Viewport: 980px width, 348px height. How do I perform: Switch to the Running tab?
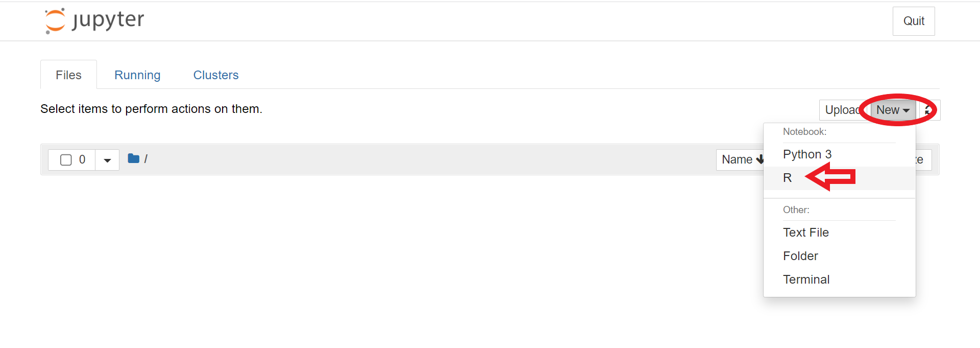(137, 75)
